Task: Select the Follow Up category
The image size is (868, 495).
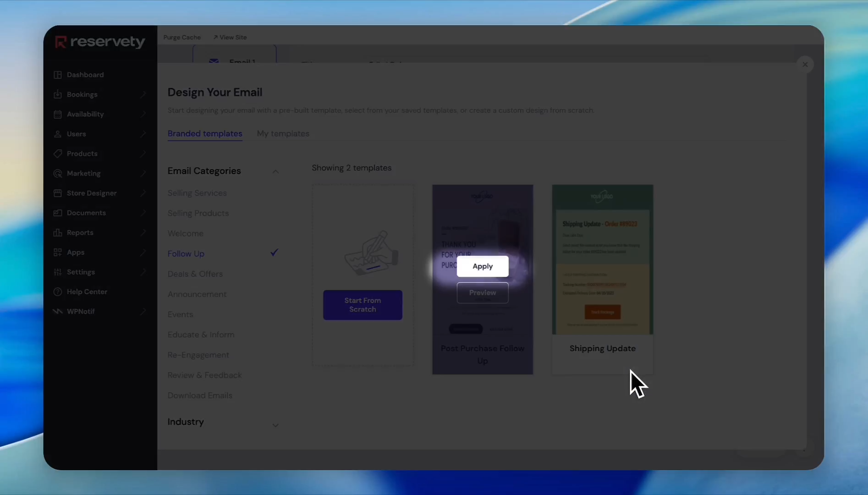Action: [x=186, y=253]
